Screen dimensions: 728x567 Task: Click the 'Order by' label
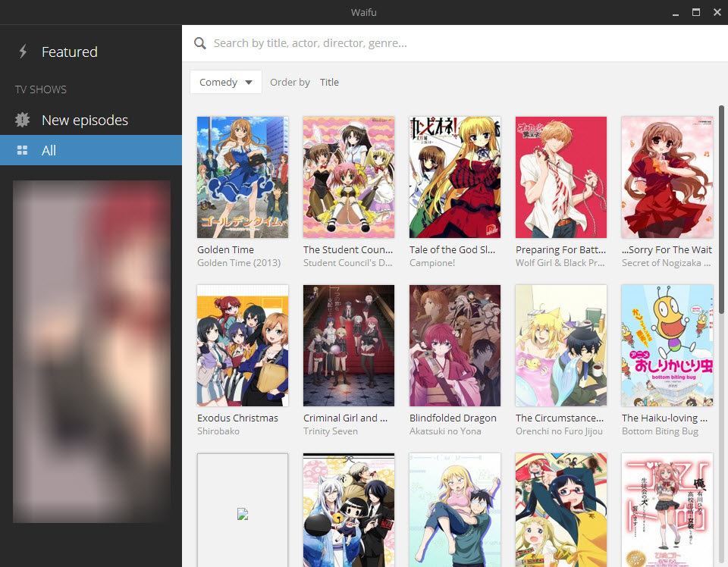point(290,82)
